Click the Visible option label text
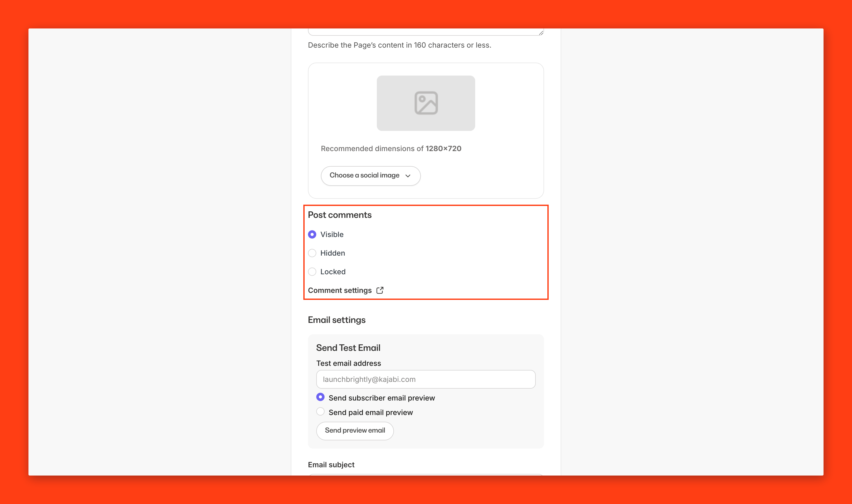The width and height of the screenshot is (852, 504). 332,234
